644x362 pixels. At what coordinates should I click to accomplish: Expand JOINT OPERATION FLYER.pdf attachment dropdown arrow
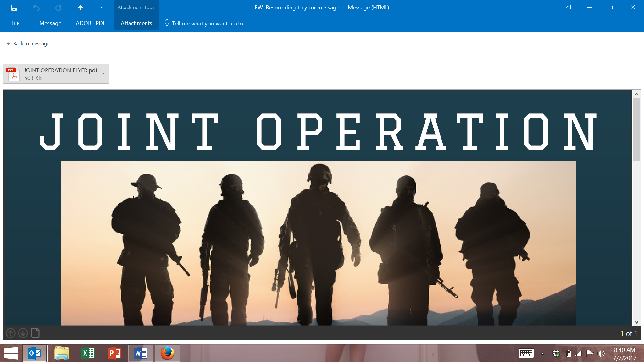(x=103, y=74)
